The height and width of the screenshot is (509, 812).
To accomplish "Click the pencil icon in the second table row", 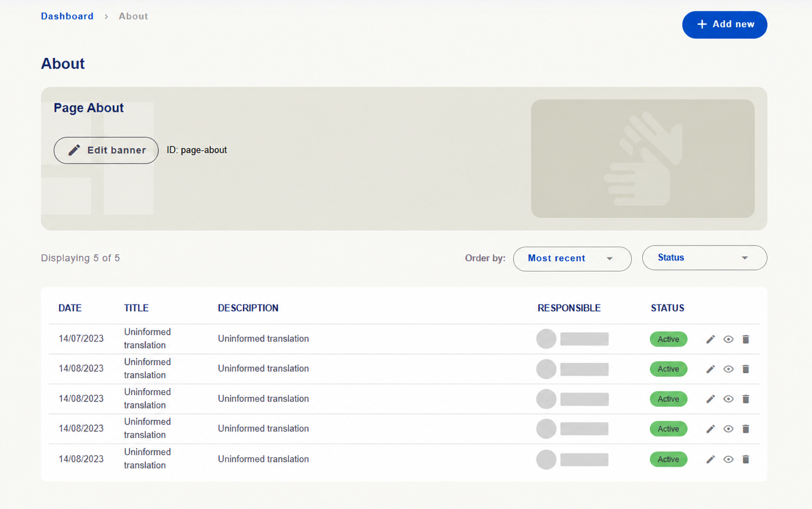I will 710,369.
